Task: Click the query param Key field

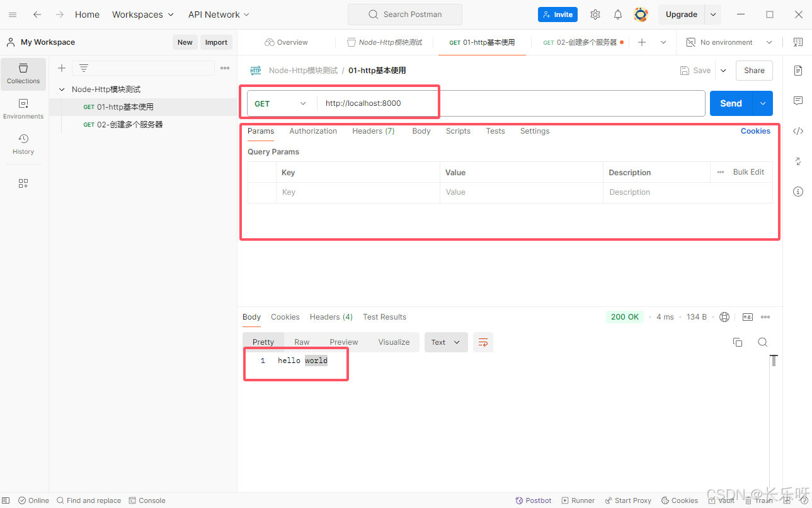Action: (x=358, y=192)
